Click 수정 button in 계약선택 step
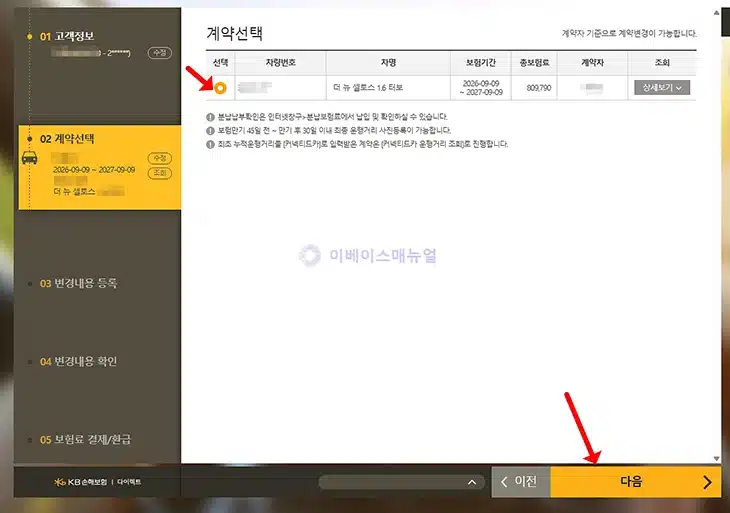The height and width of the screenshot is (513, 730). click(x=160, y=158)
